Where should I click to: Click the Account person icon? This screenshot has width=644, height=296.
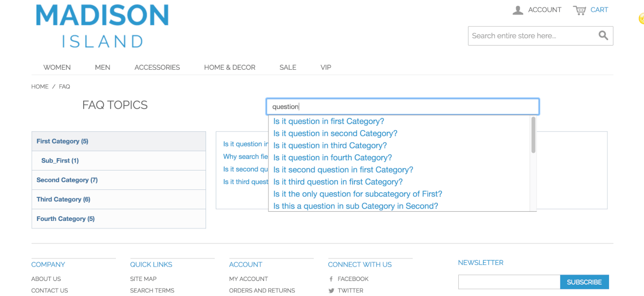click(518, 10)
